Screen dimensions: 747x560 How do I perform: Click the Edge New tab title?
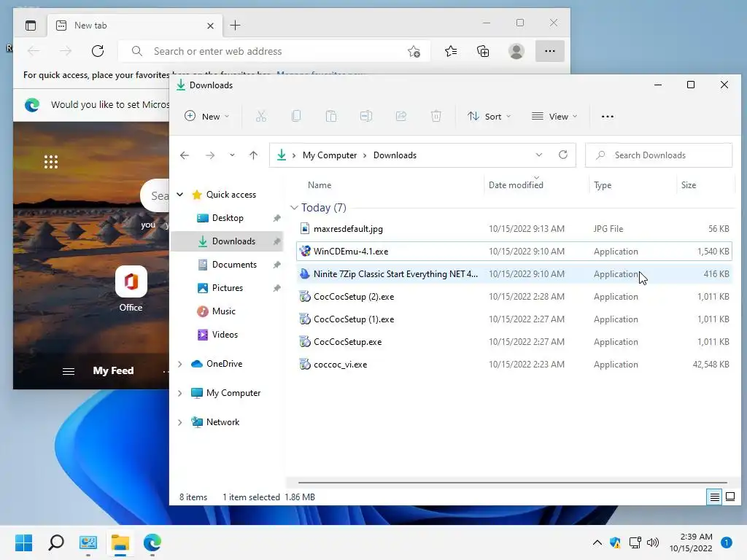click(90, 26)
